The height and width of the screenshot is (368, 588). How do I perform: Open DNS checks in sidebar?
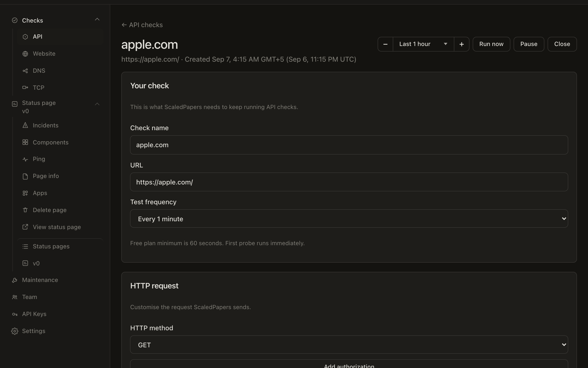pyautogui.click(x=60, y=71)
